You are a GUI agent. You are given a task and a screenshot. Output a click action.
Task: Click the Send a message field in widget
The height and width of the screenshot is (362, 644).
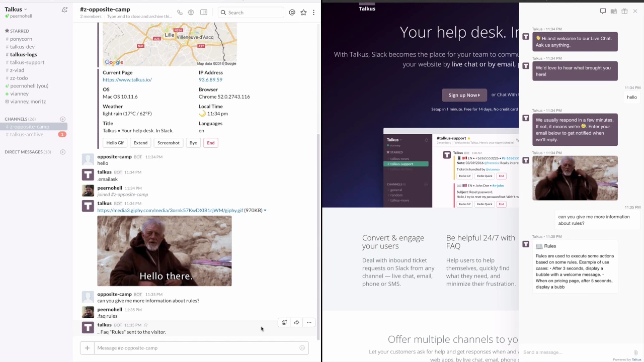coord(576,352)
